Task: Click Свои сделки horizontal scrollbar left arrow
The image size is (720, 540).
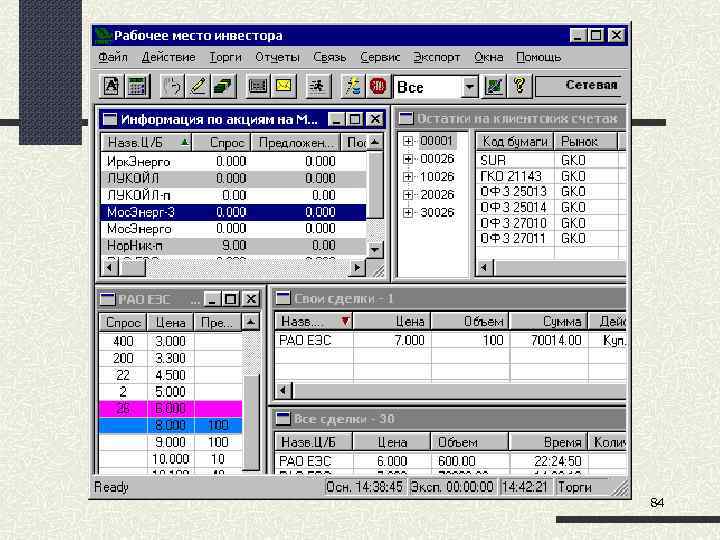Action: coord(284,391)
